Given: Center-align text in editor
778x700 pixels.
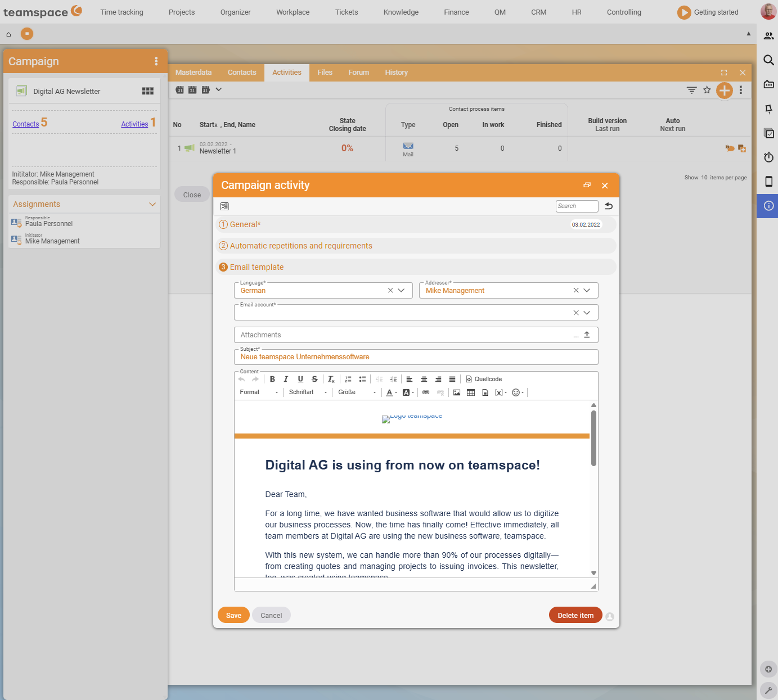Looking at the screenshot, I should coord(424,379).
